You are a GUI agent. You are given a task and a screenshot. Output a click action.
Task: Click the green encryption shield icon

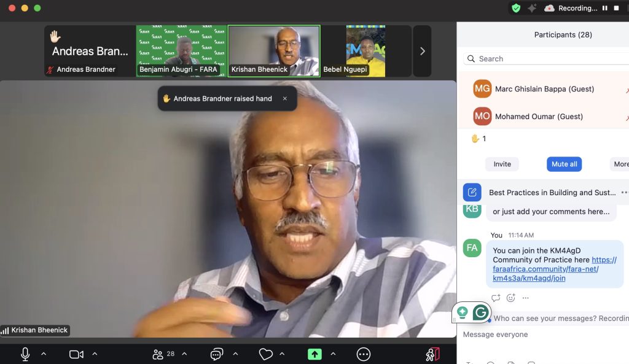516,8
